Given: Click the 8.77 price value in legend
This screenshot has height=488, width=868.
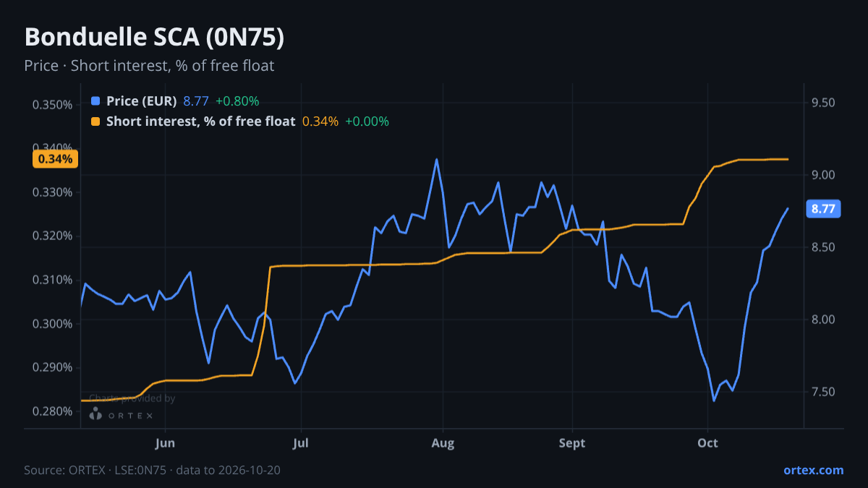Looking at the screenshot, I should coord(195,101).
